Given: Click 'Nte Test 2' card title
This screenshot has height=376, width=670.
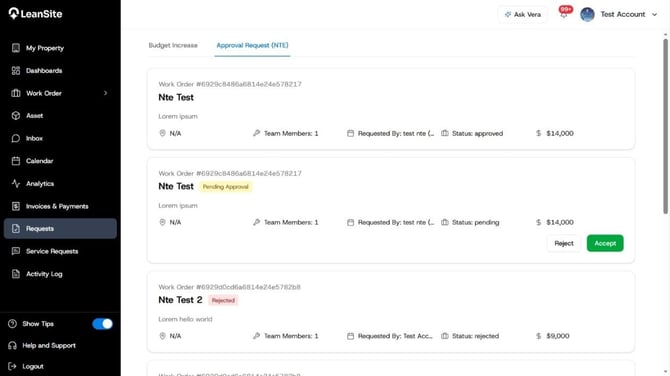Looking at the screenshot, I should (x=180, y=300).
